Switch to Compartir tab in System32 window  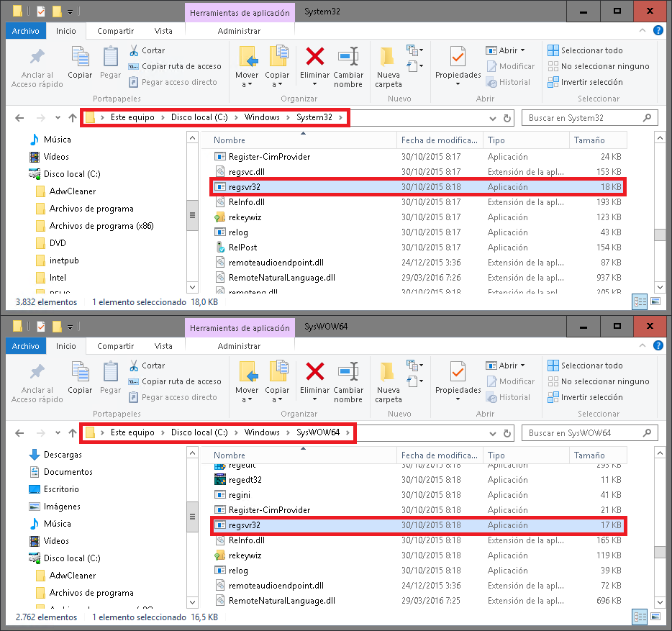click(x=115, y=31)
